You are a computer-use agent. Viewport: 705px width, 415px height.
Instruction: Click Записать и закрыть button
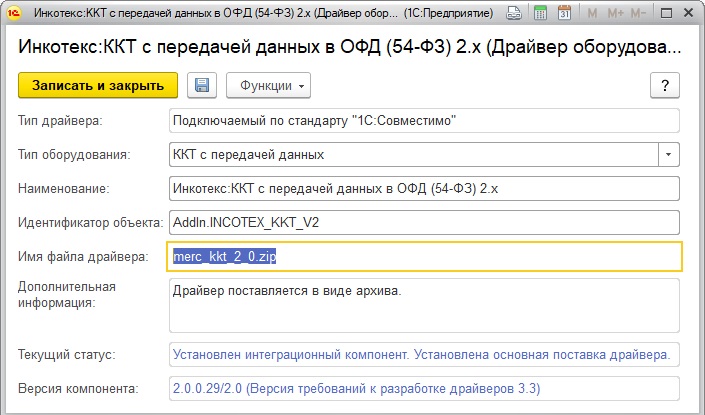[x=98, y=85]
